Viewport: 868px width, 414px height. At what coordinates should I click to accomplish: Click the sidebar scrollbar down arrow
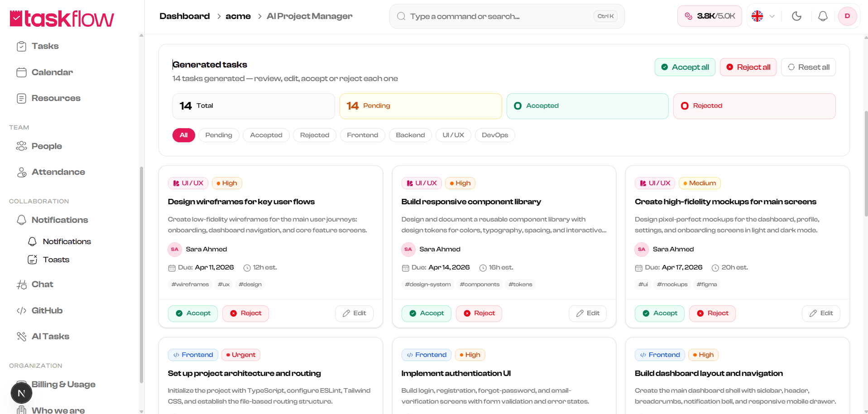coord(141,411)
